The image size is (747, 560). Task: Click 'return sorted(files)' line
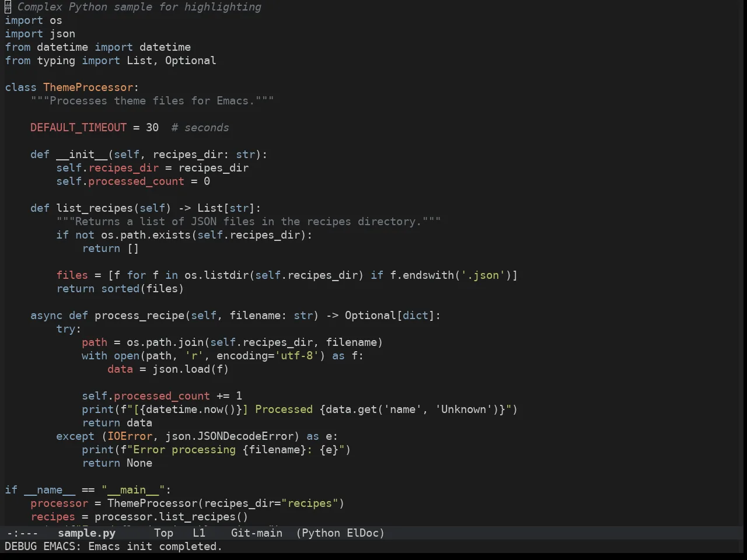click(120, 289)
